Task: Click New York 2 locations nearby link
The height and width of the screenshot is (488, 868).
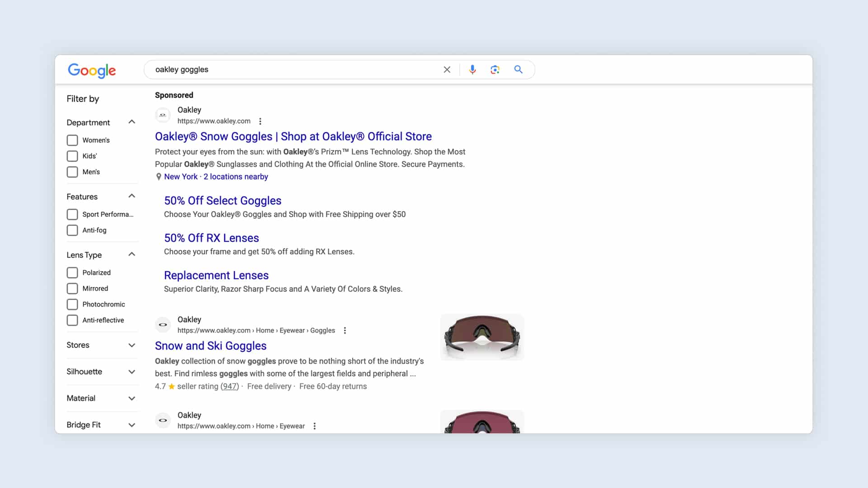Action: pyautogui.click(x=216, y=177)
